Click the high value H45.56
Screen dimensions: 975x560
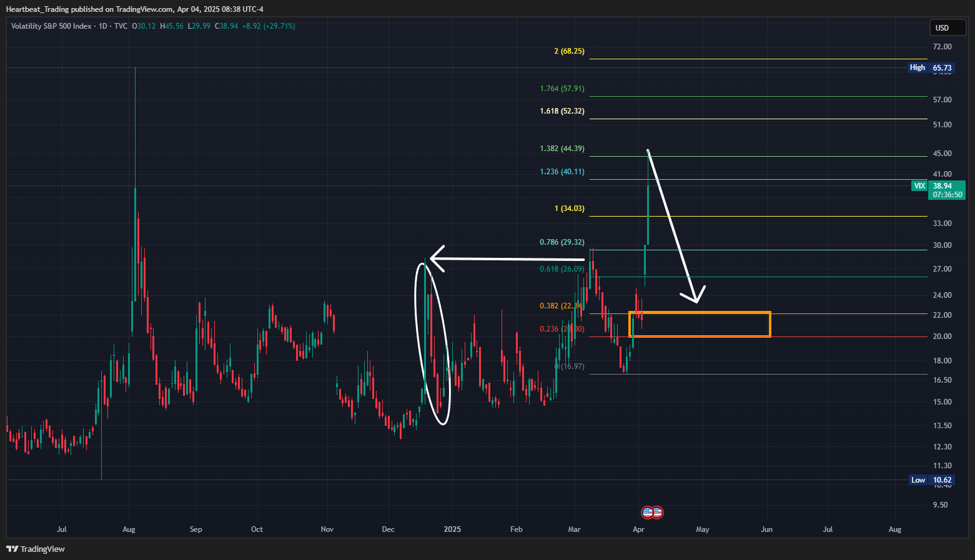172,26
